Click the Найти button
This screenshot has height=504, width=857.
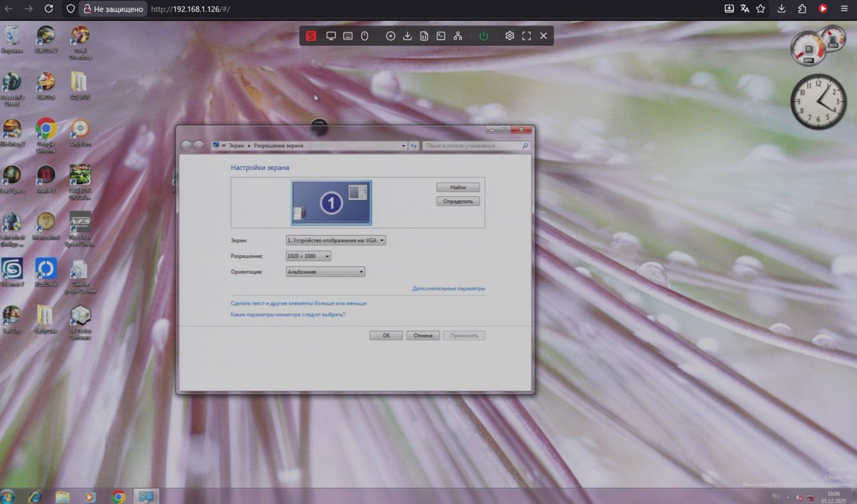click(x=458, y=187)
